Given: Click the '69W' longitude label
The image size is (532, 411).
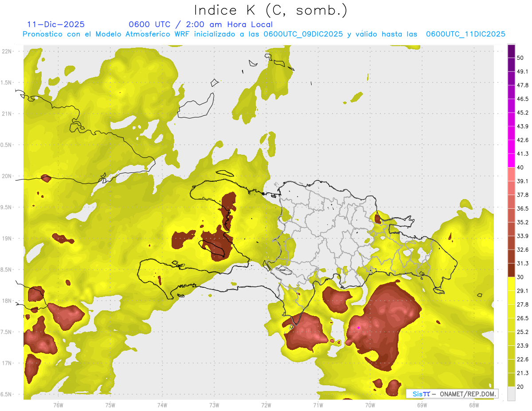Looking at the screenshot, I should [422, 405].
